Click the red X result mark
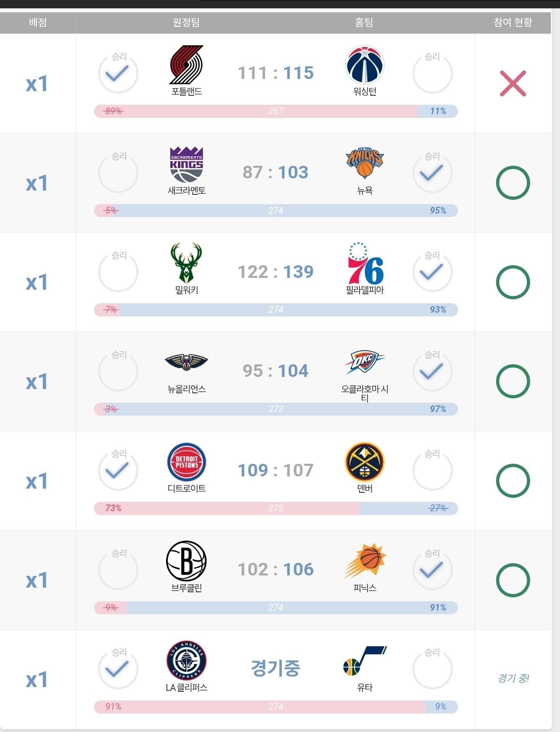Screen dimensions: 560x732 pos(513,84)
